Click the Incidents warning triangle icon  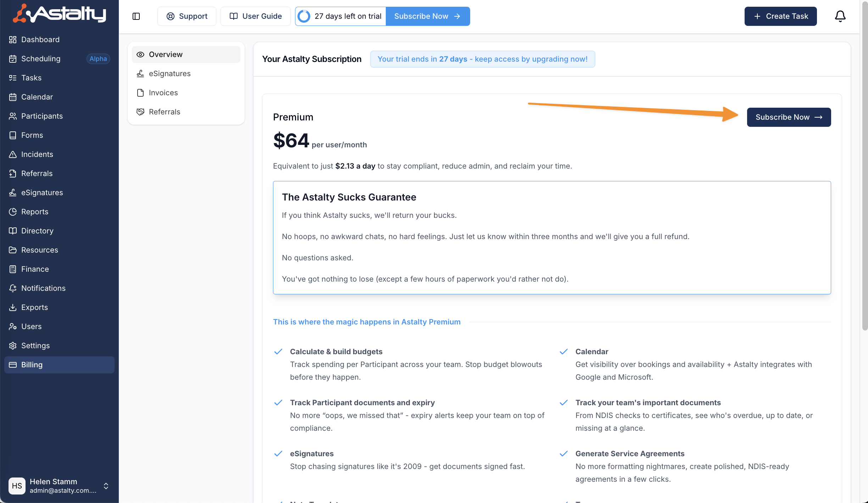[x=13, y=154]
